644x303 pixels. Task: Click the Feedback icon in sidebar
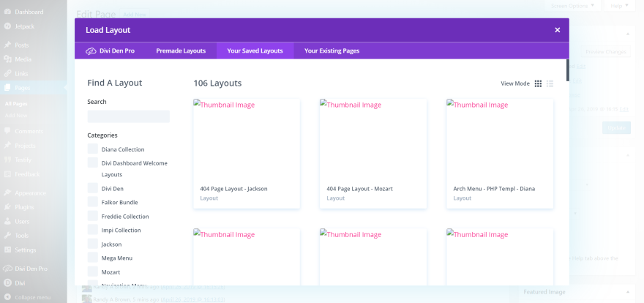click(7, 174)
